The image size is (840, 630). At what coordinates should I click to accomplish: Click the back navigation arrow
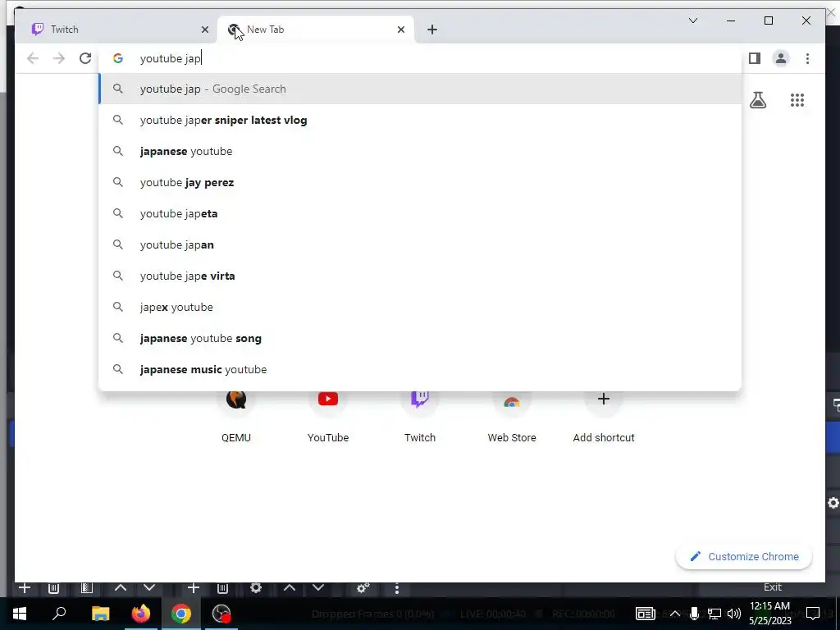coord(33,58)
